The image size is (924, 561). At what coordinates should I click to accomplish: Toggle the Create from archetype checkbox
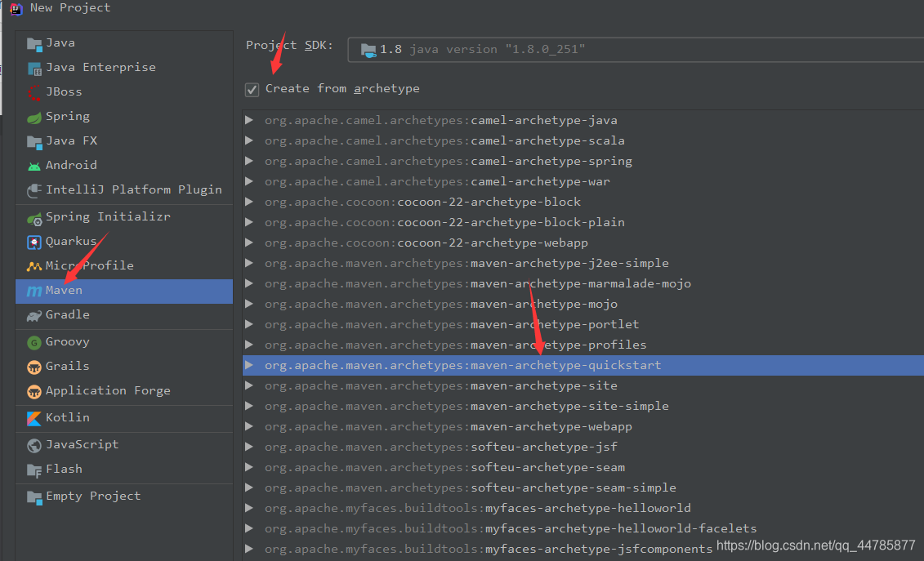[252, 90]
